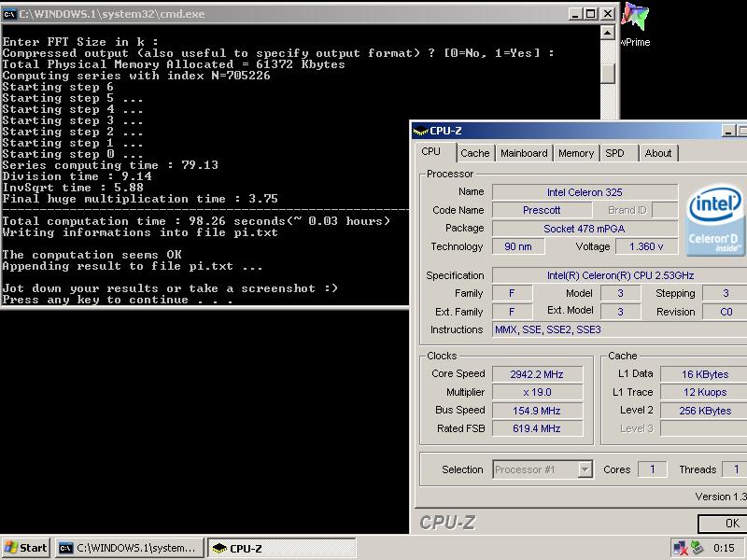The width and height of the screenshot is (747, 560).
Task: Click the Core Speed value 2942.2 MHz
Action: click(x=537, y=374)
